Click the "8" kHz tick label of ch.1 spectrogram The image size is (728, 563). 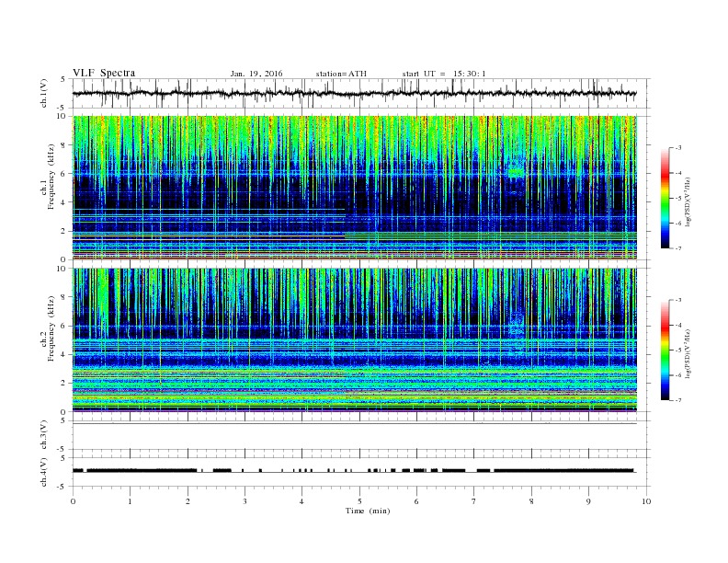(63, 145)
